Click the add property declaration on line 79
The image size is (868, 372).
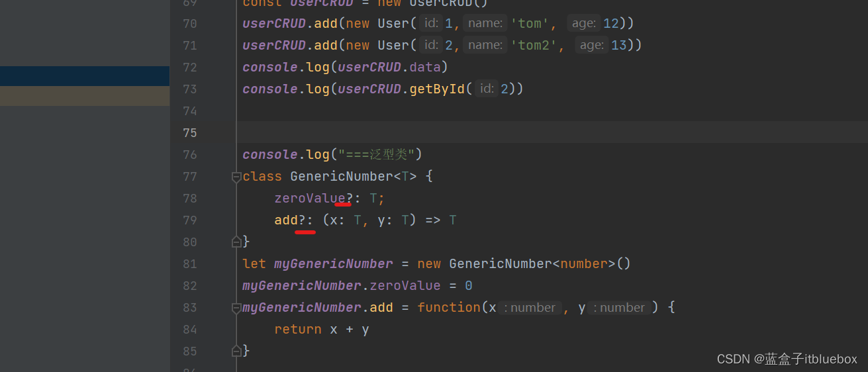pyautogui.click(x=286, y=220)
